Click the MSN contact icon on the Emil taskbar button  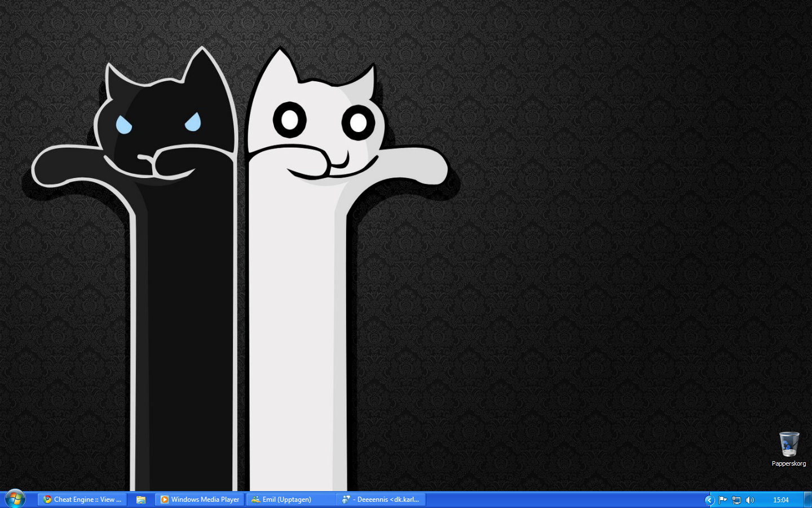[257, 499]
